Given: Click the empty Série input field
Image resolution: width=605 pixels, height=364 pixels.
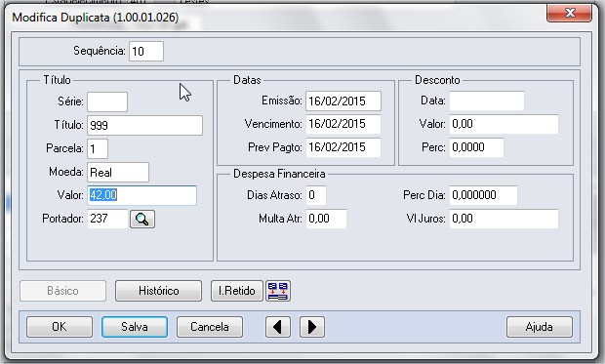Looking at the screenshot, I should (107, 101).
